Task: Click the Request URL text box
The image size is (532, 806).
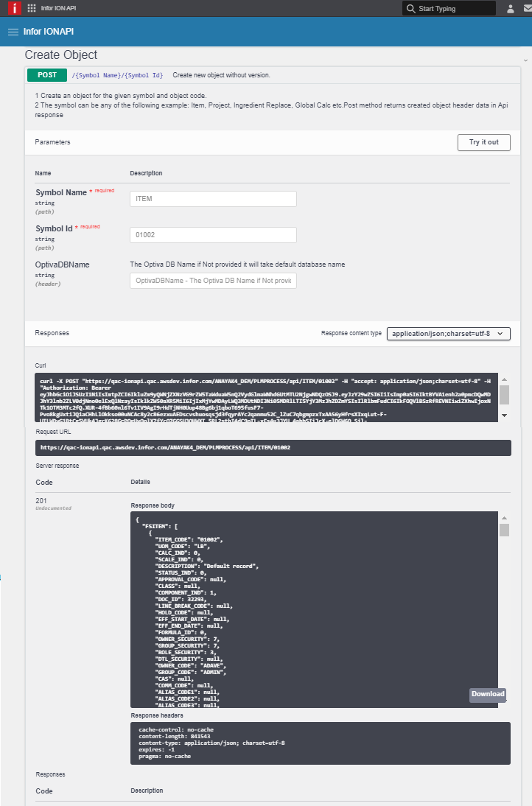Action: click(x=273, y=448)
